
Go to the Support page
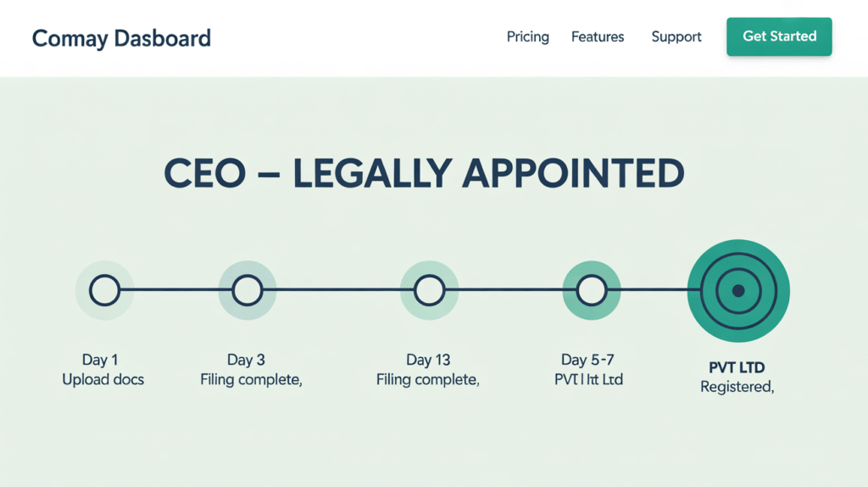[676, 37]
